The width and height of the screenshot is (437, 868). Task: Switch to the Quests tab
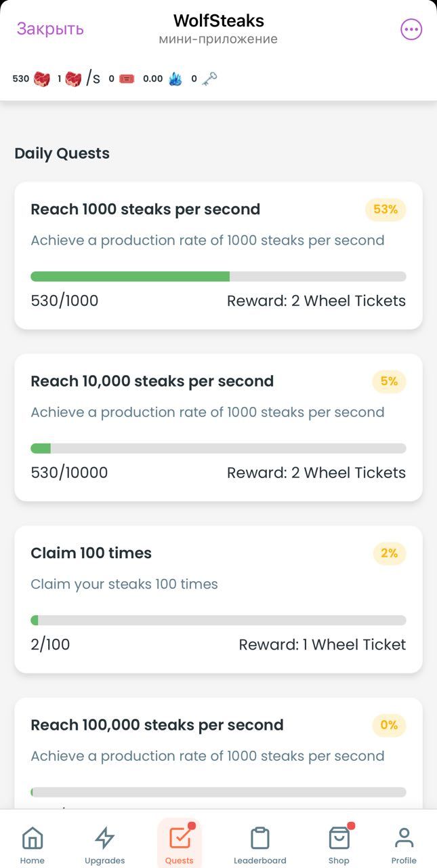180,842
